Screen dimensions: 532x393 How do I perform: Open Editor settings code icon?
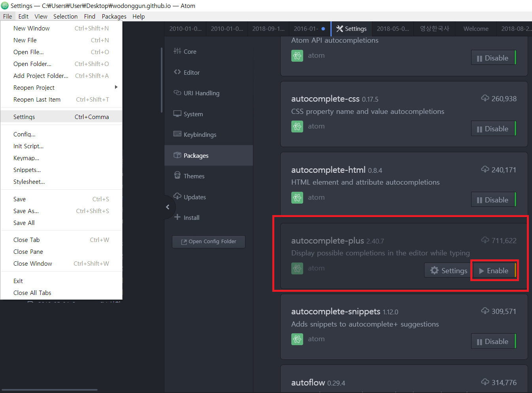click(x=177, y=72)
